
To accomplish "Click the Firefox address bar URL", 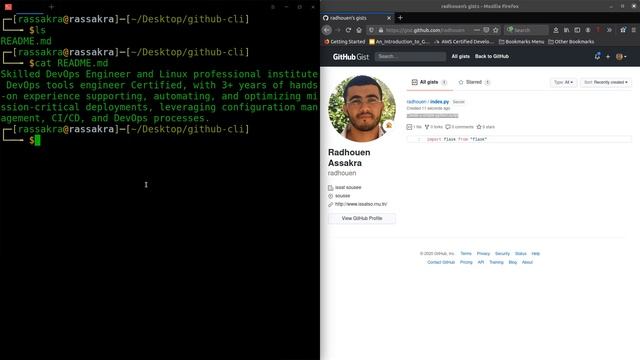I will pyautogui.click(x=425, y=30).
